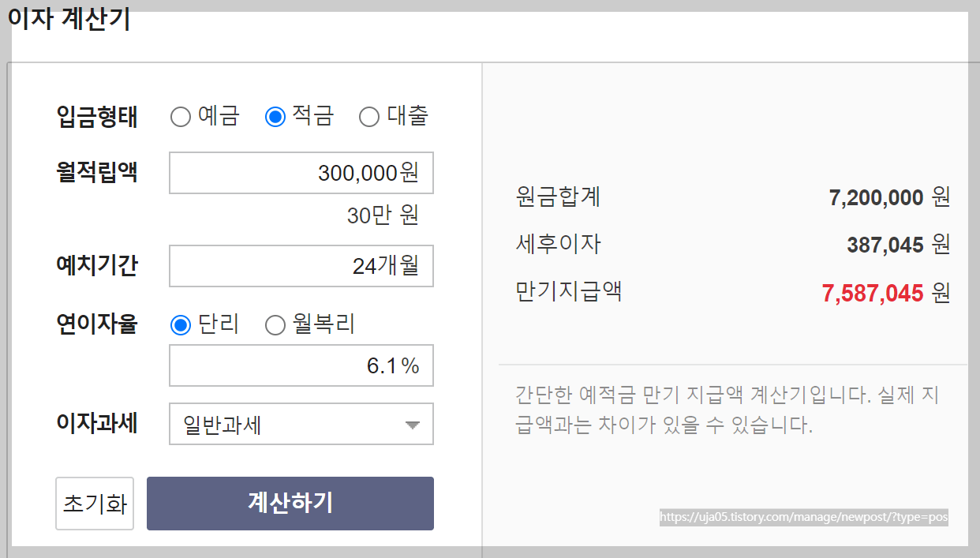Screen dimensions: 980x558
Task: Choose the 대출 loan option
Action: [x=368, y=116]
